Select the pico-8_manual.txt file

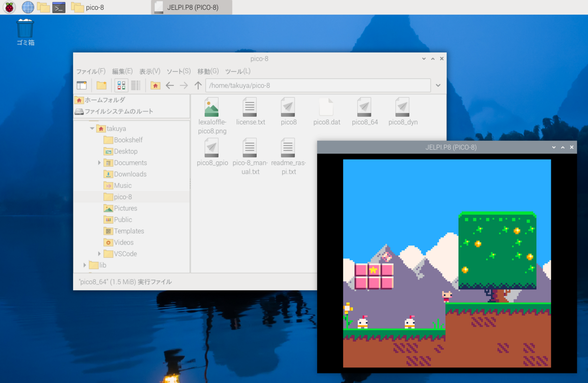click(250, 157)
